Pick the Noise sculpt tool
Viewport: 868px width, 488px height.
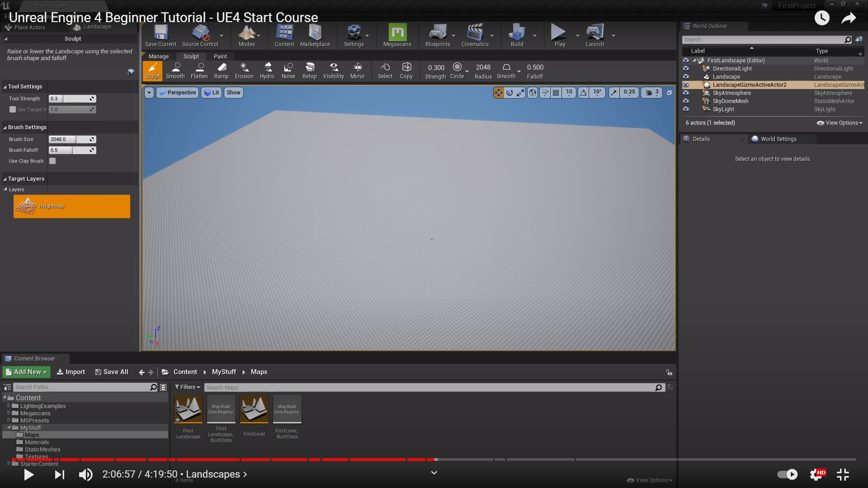click(288, 71)
